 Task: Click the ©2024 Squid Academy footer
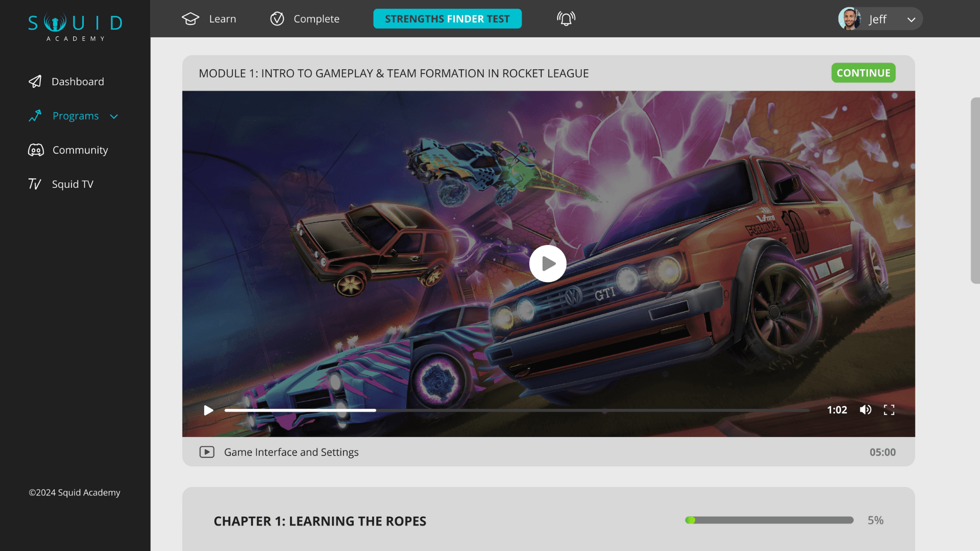[x=75, y=492]
